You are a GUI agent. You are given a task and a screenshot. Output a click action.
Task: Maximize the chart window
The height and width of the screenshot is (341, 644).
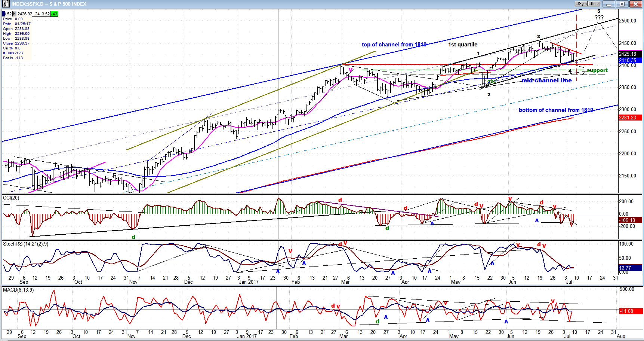(x=622, y=4)
